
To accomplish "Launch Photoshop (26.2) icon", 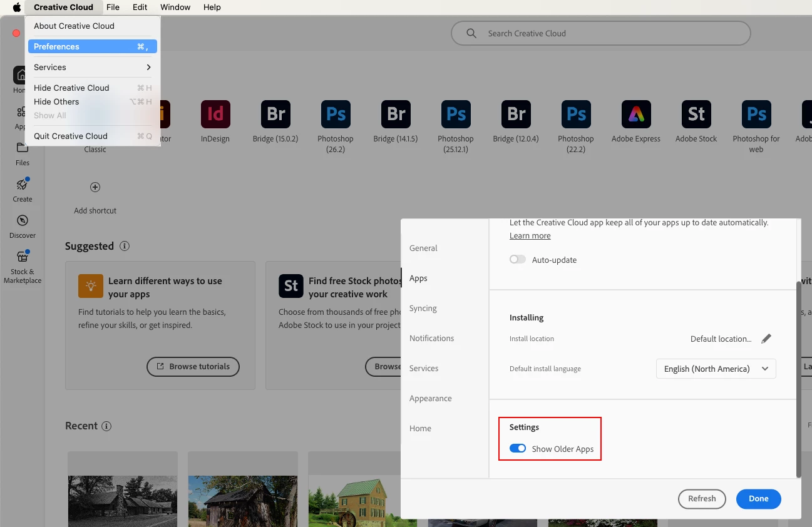I will coord(336,115).
